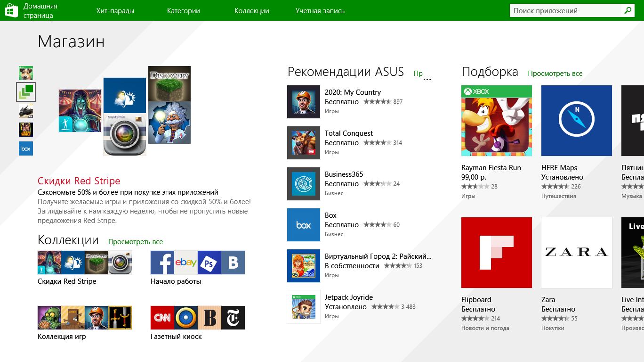The width and height of the screenshot is (644, 362).
Task: Click the Total Conquest title text
Action: tap(349, 133)
